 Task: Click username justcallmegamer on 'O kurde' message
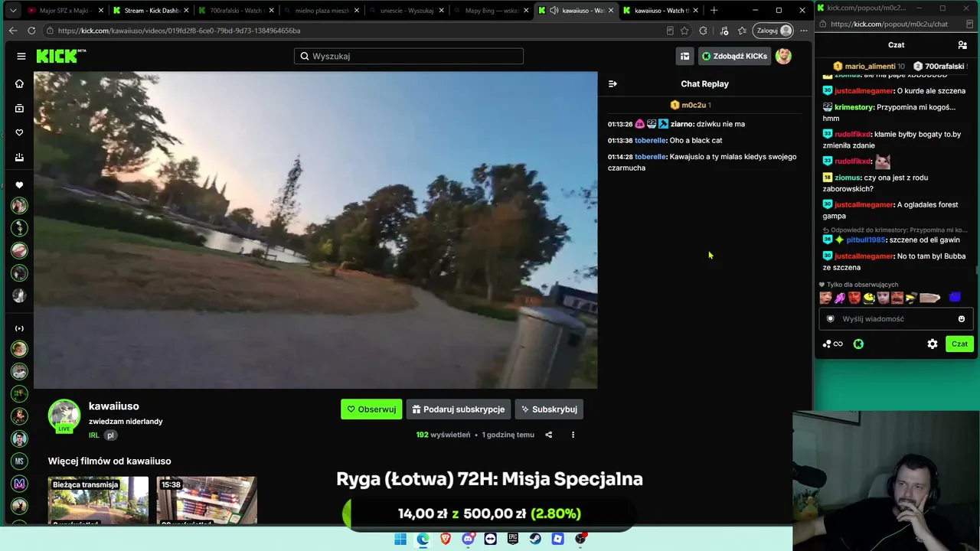(x=864, y=91)
